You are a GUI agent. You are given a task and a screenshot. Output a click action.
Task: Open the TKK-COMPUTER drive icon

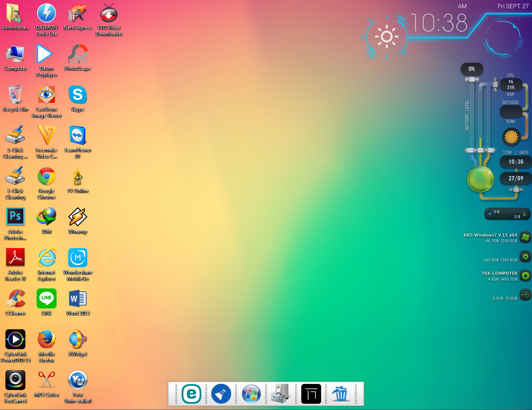pos(525,276)
